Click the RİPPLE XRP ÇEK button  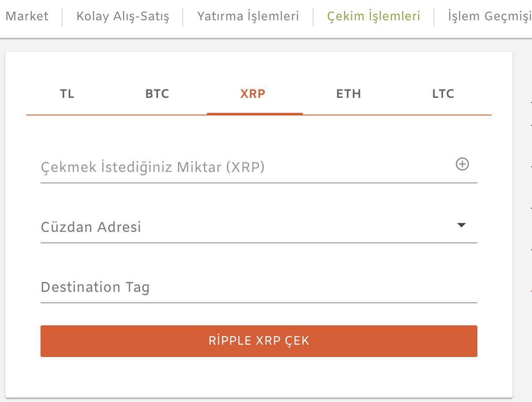tap(259, 341)
